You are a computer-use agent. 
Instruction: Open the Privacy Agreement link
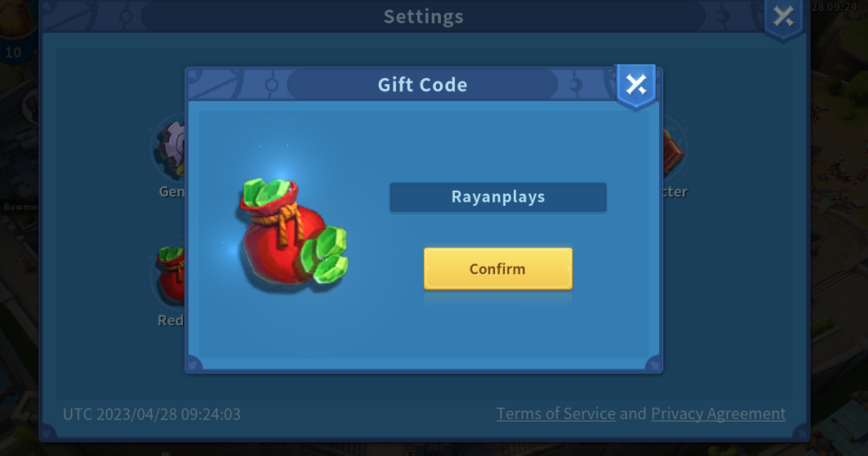718,414
